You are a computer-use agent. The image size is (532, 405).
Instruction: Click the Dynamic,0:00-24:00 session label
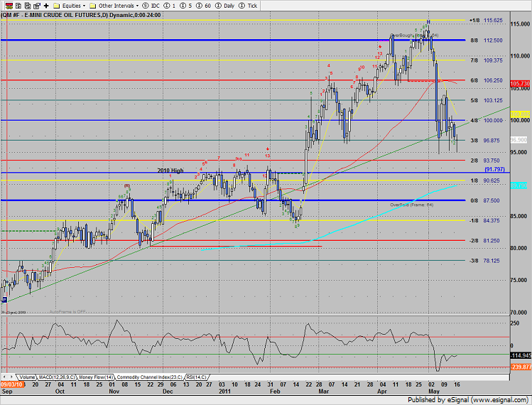[x=135, y=15]
